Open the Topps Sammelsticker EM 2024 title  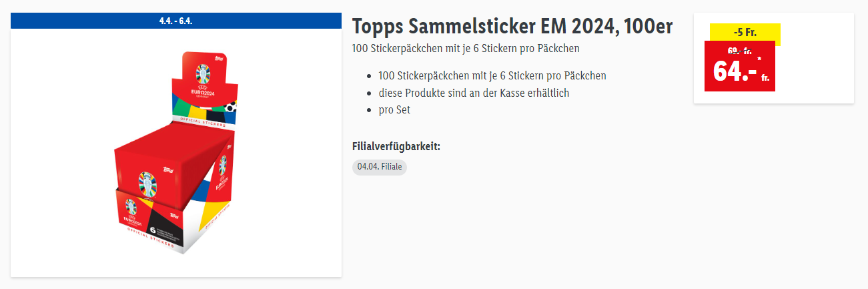click(512, 27)
